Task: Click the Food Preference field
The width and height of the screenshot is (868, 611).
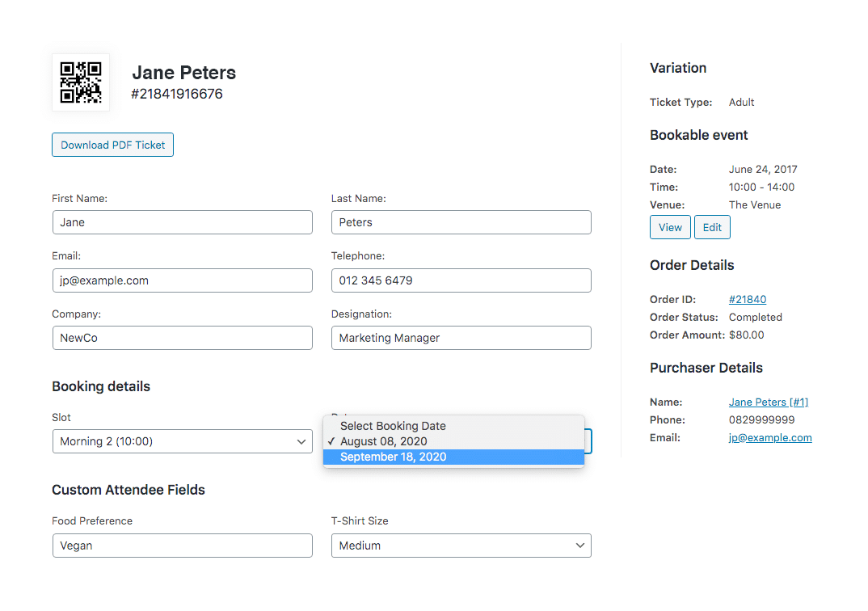Action: 182,546
